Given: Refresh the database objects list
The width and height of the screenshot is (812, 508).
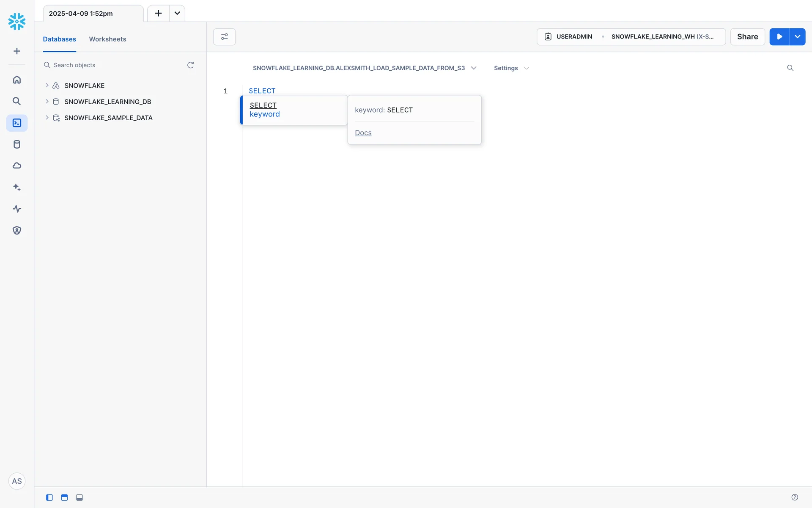Looking at the screenshot, I should pyautogui.click(x=190, y=65).
